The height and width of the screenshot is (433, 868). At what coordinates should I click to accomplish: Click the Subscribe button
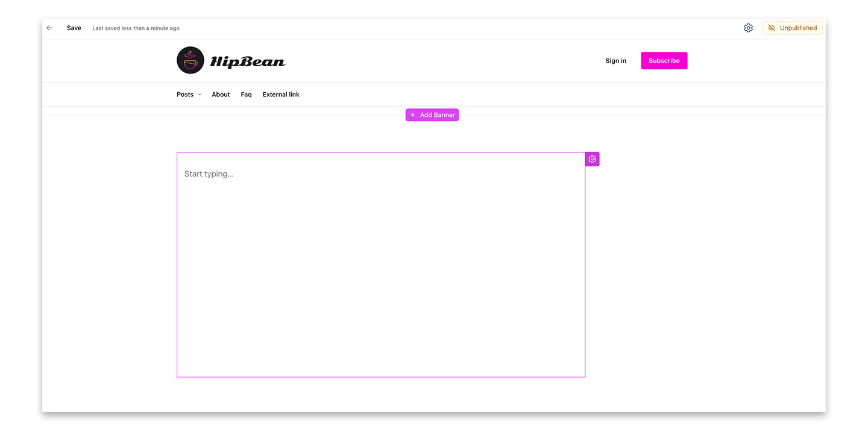tap(664, 60)
